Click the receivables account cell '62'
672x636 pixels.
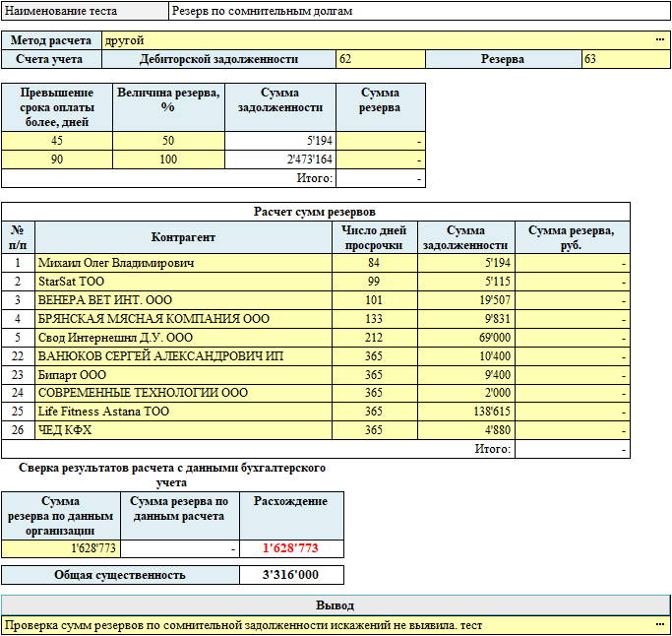click(381, 59)
